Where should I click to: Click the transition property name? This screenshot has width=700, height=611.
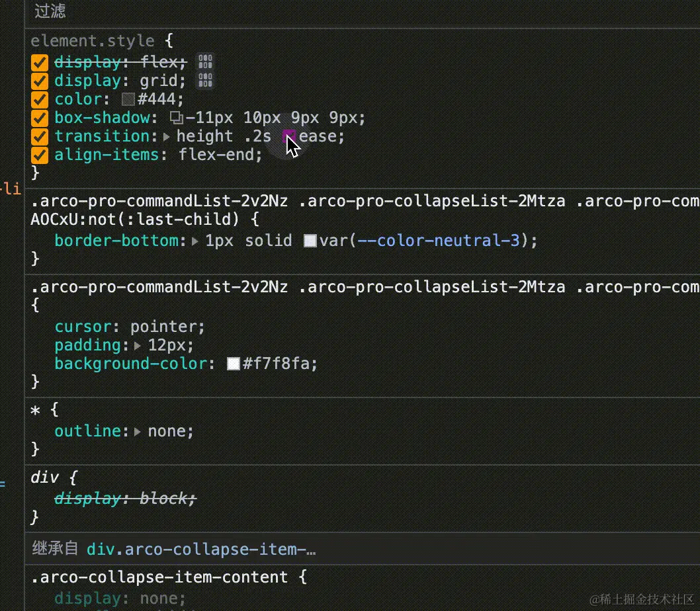103,136
